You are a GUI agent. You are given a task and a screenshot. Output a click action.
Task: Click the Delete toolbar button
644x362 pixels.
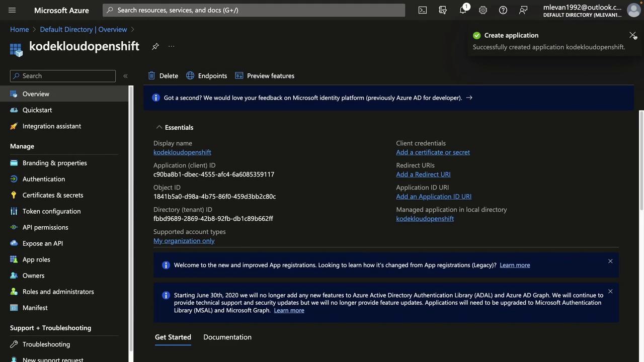[x=163, y=76]
